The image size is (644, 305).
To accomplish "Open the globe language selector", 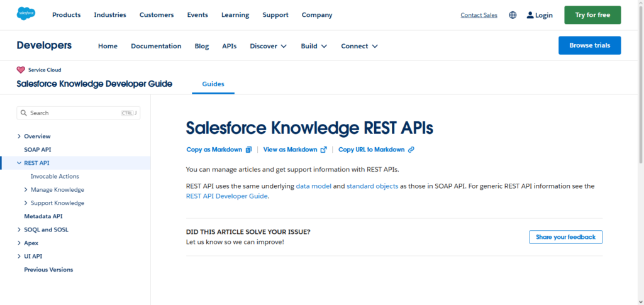I will point(513,15).
